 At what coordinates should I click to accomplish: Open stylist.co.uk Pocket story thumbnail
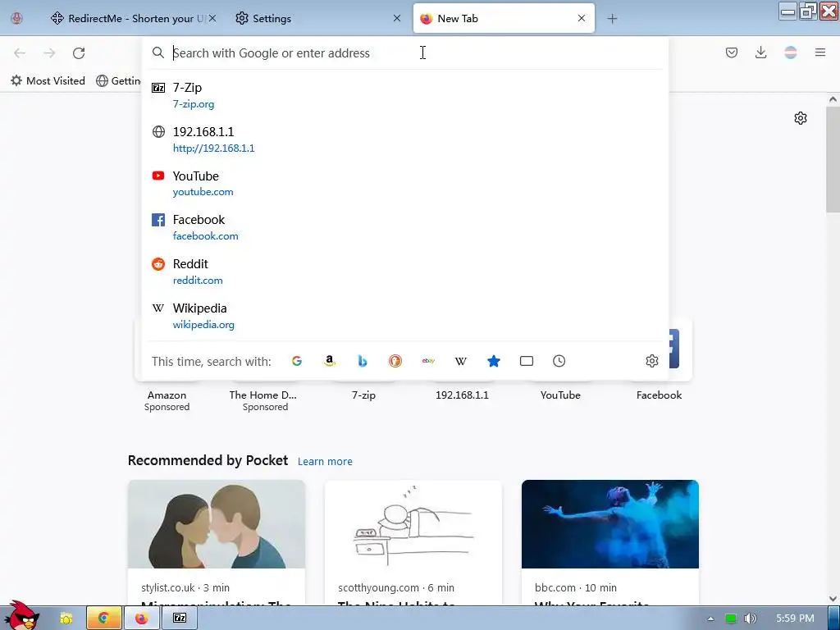pyautogui.click(x=217, y=524)
